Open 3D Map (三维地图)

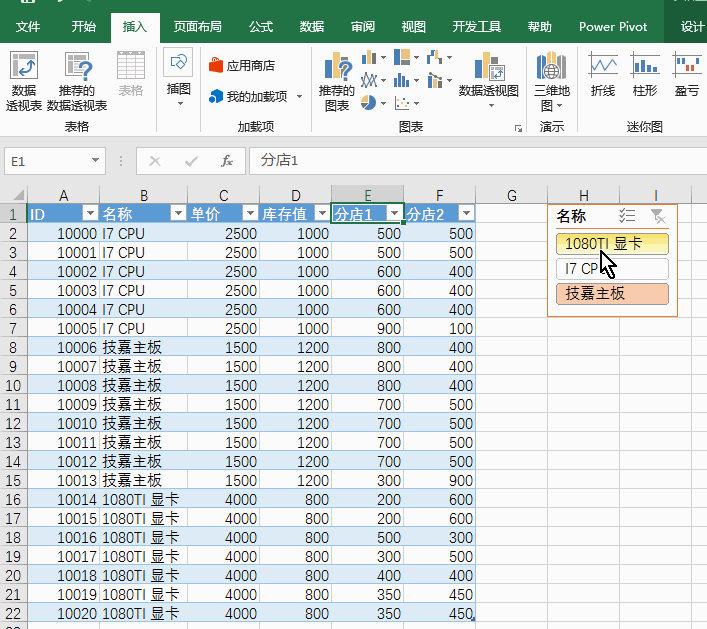552,81
